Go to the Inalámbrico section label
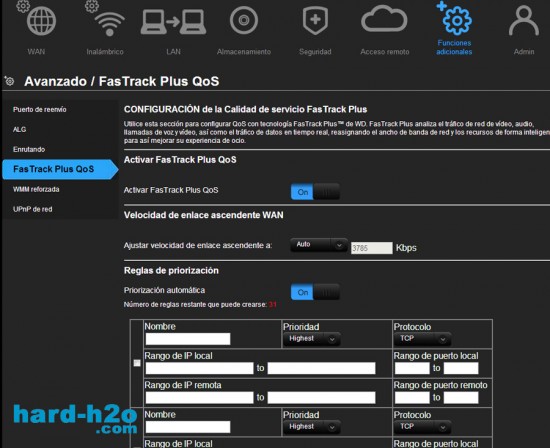This screenshot has height=448, width=550. [105, 52]
